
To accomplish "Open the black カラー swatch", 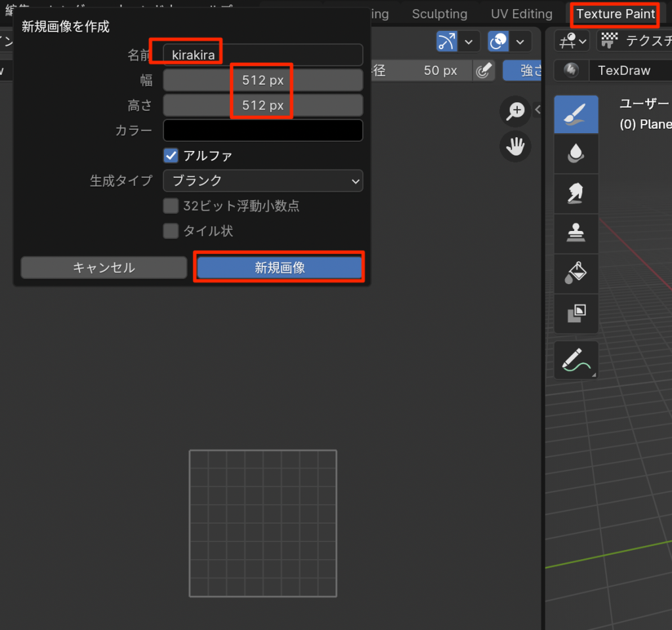I will coord(262,130).
